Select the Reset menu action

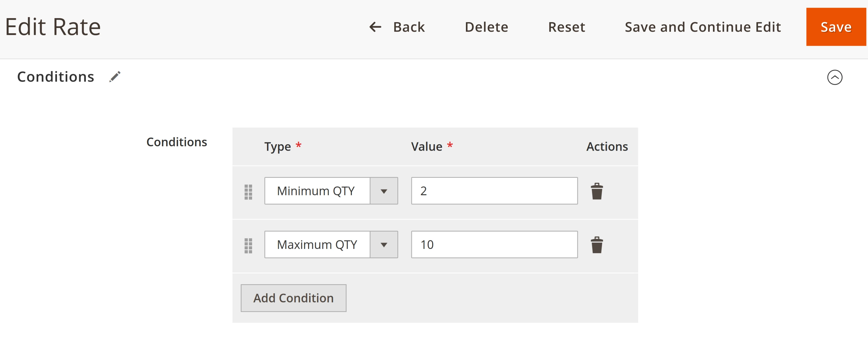click(x=567, y=27)
